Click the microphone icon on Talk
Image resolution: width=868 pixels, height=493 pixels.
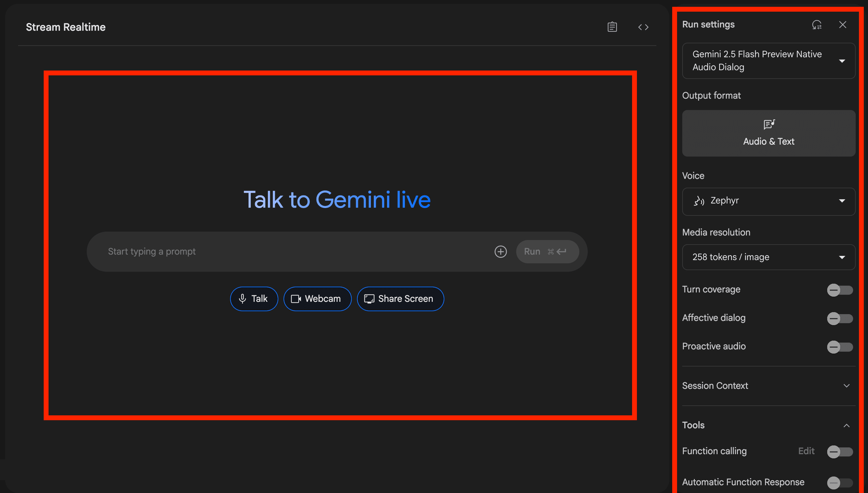pos(242,299)
